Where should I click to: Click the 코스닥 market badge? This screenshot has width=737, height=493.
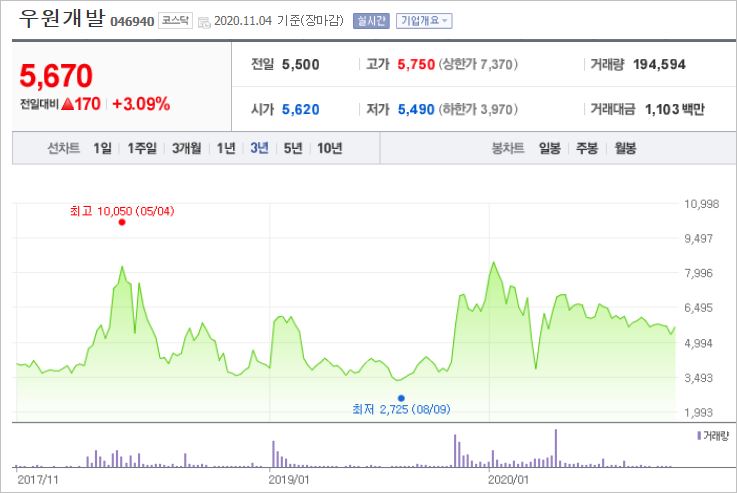pyautogui.click(x=175, y=21)
